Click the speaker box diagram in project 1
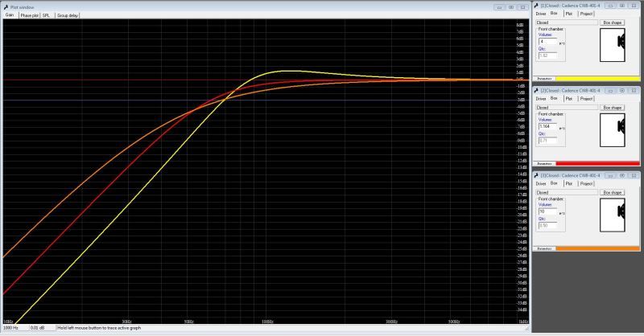The width and height of the screenshot is (644, 336). (618, 44)
